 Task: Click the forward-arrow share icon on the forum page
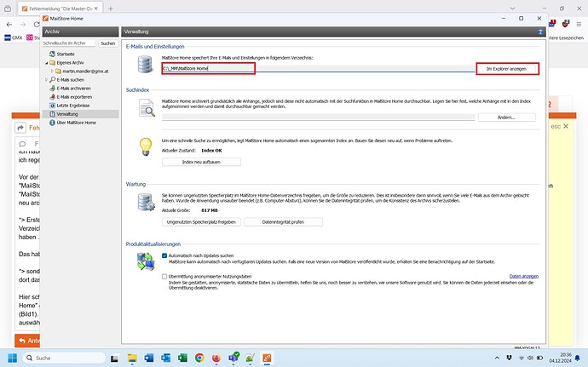[20, 128]
